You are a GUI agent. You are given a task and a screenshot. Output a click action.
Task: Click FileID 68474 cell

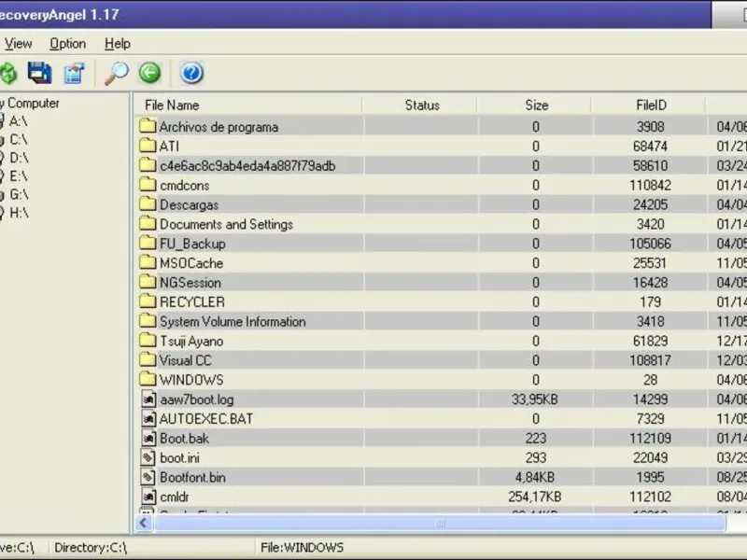pyautogui.click(x=650, y=147)
